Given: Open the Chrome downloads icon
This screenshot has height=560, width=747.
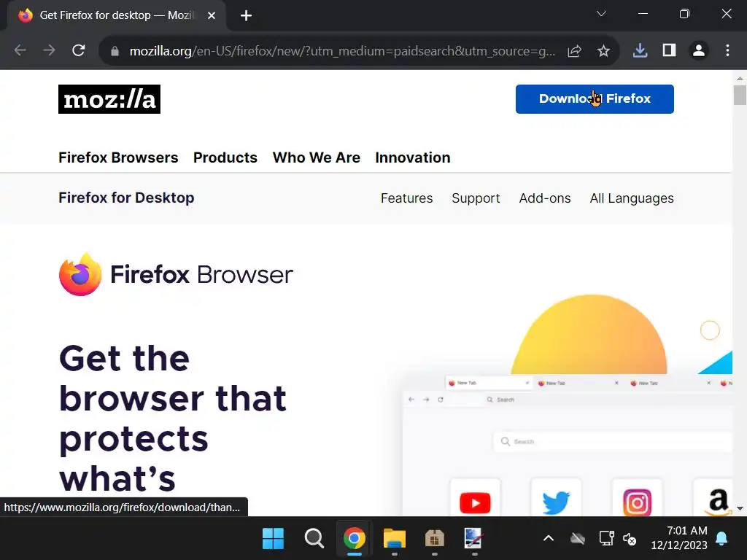Looking at the screenshot, I should coord(640,50).
